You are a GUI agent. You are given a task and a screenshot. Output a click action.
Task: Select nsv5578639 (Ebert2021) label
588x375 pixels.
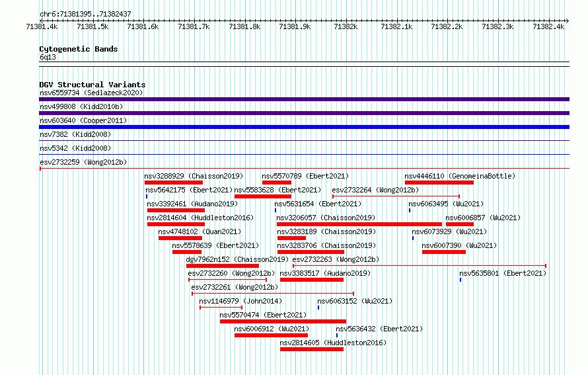point(215,245)
